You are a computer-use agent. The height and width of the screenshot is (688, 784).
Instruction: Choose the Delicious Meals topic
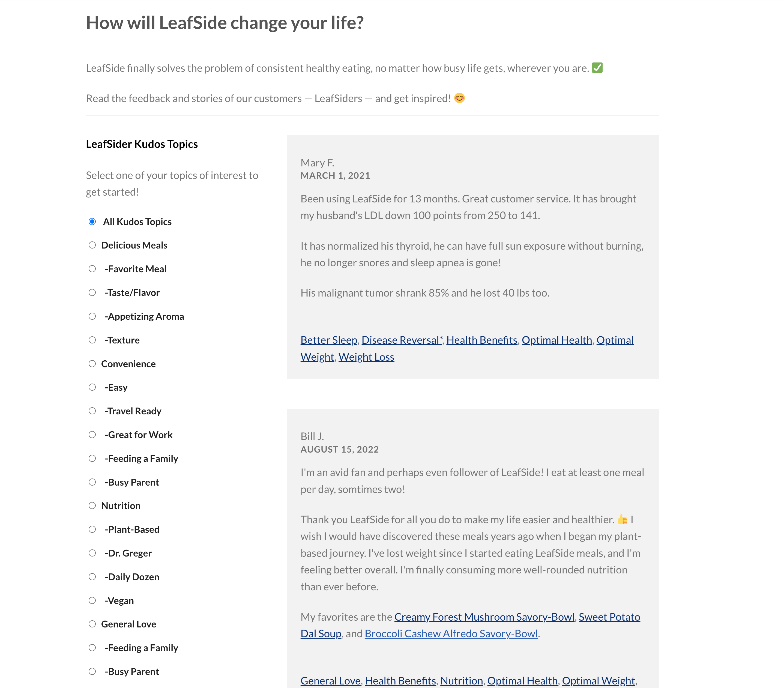92,245
